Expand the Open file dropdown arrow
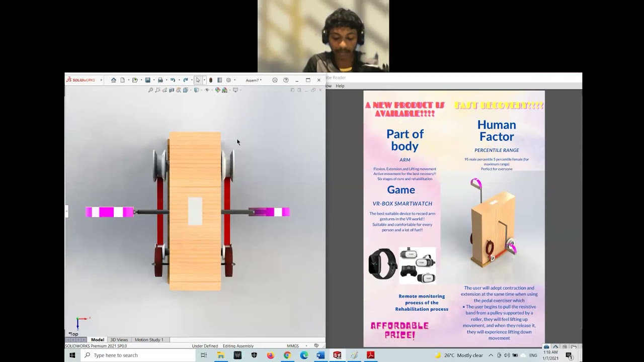The height and width of the screenshot is (362, 644). point(141,80)
